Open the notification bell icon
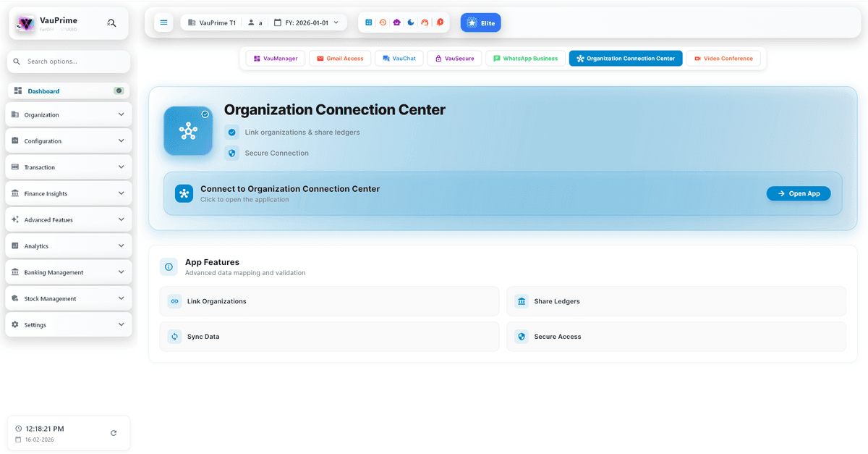Screen dimensions: 868x454 (x=439, y=22)
